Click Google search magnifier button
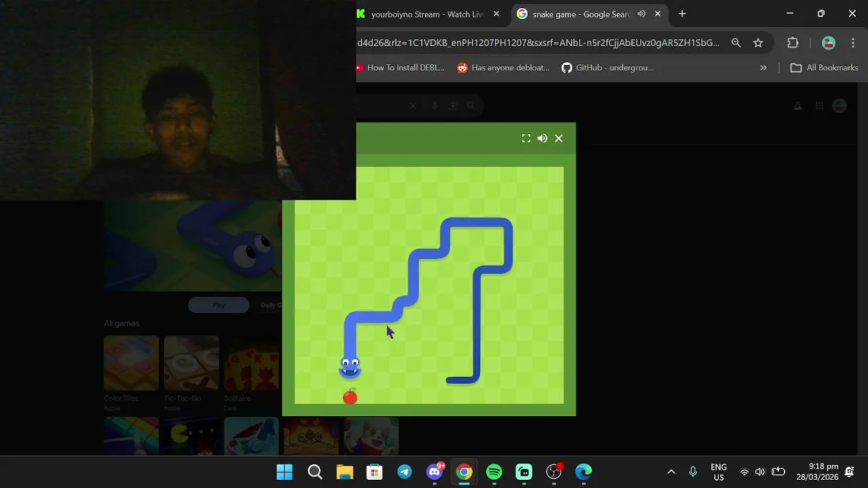This screenshot has width=868, height=488. click(471, 106)
